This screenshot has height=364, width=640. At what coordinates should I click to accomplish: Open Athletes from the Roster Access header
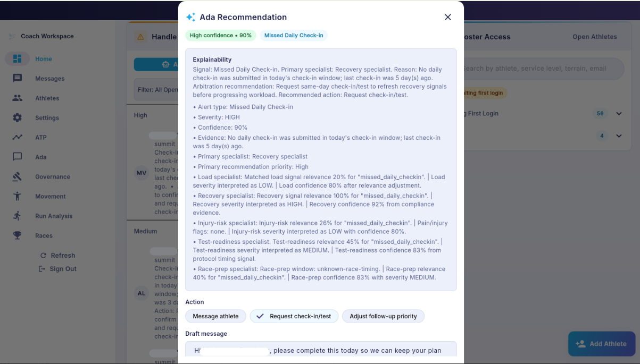point(595,37)
